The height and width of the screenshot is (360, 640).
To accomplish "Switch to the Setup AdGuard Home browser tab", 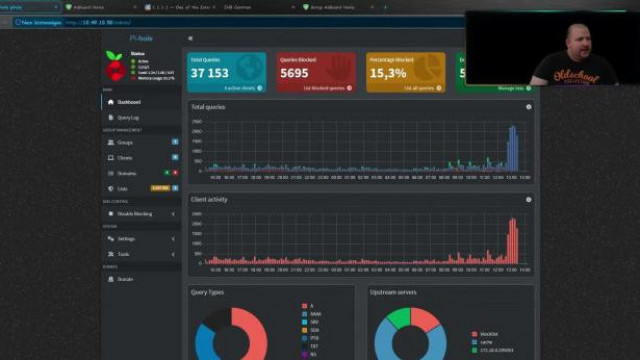I will coord(338,7).
